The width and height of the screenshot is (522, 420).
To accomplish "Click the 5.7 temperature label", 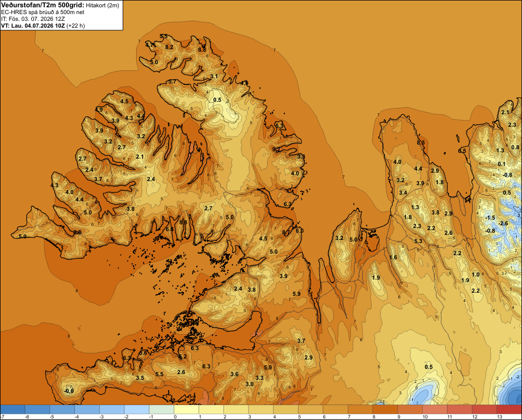I will point(172,81).
